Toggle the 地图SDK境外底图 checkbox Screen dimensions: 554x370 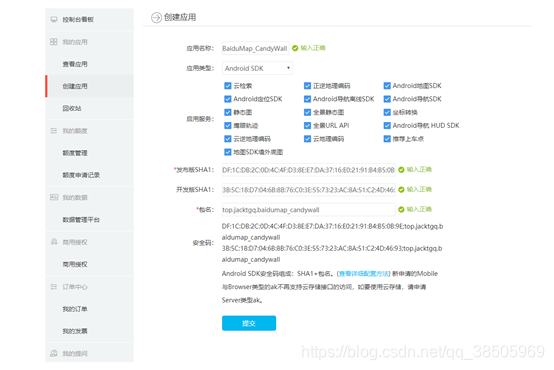click(x=228, y=152)
